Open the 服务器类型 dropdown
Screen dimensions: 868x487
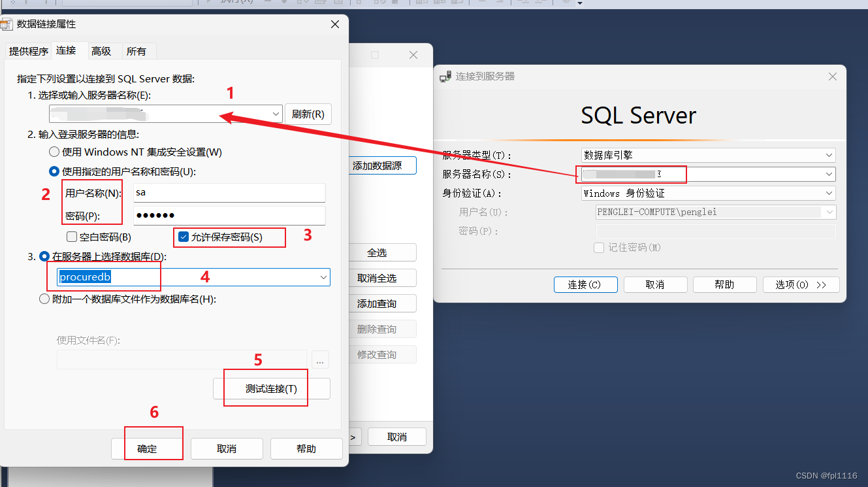[829, 156]
